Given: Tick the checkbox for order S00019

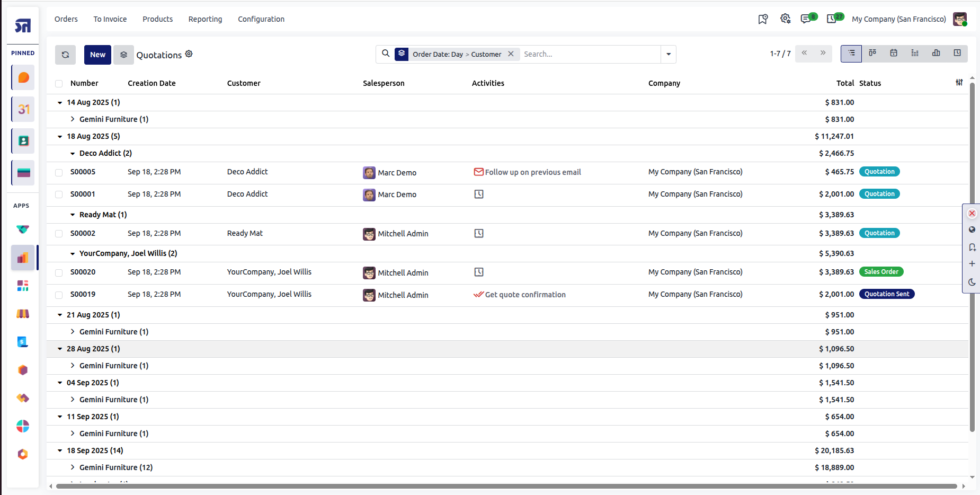Looking at the screenshot, I should [59, 295].
